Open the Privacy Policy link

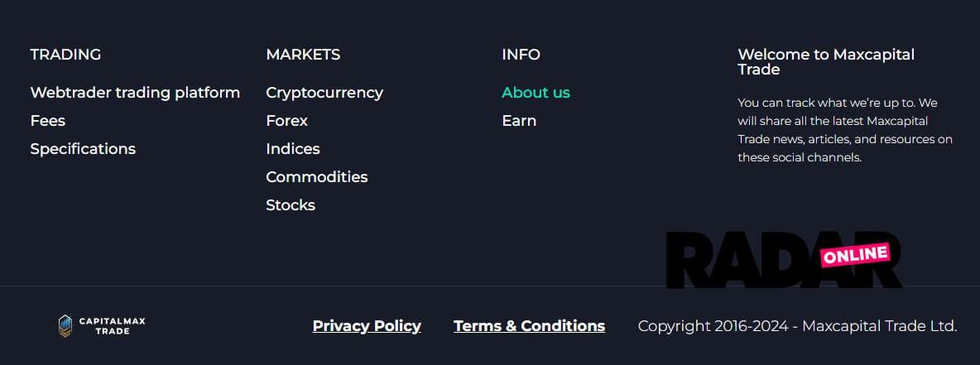pyautogui.click(x=367, y=326)
